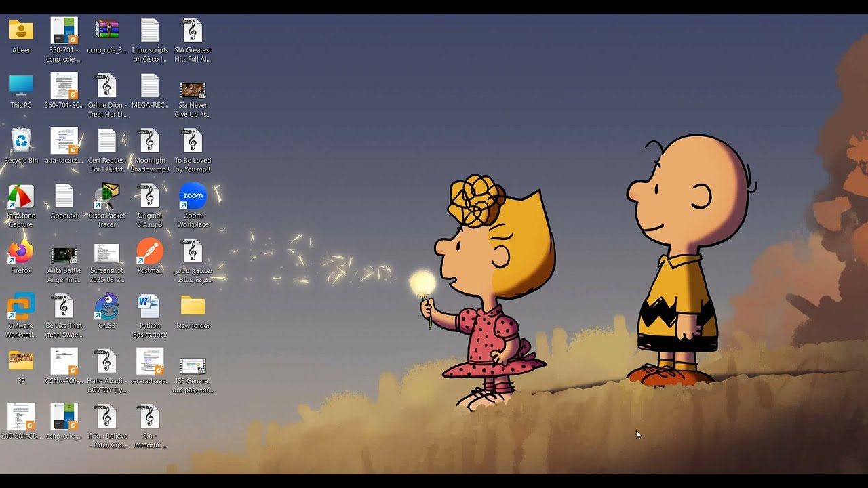Select the SIA Greatest Hits mp3

(193, 31)
